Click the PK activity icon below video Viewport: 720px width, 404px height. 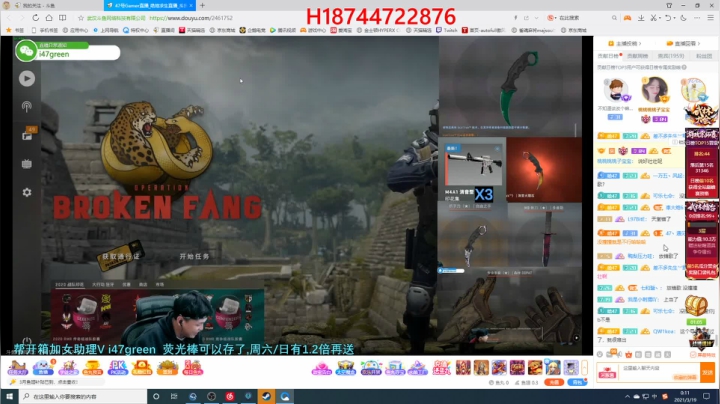pos(118,368)
